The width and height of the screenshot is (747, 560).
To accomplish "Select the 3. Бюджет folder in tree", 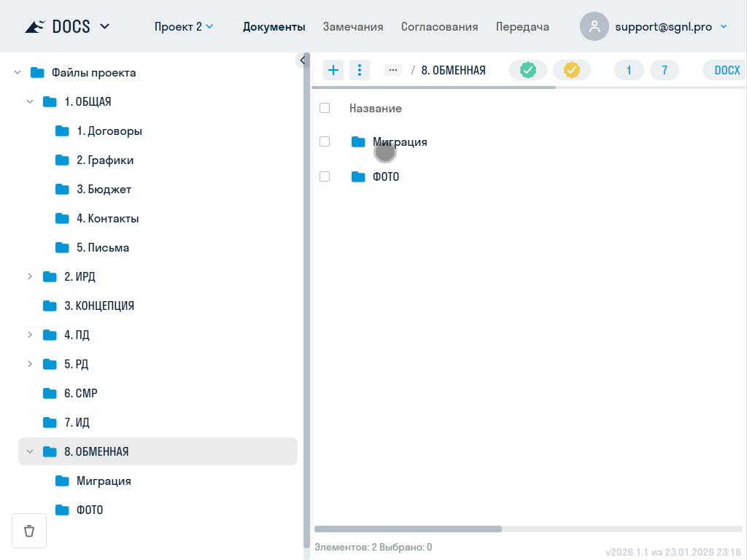I will click(104, 189).
